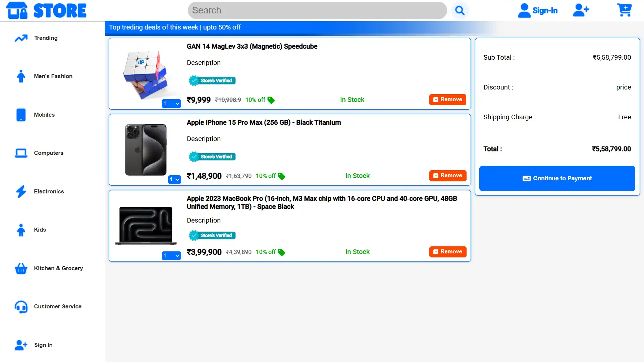644x362 pixels.
Task: Click the Mobiles phone icon
Action: 21,115
